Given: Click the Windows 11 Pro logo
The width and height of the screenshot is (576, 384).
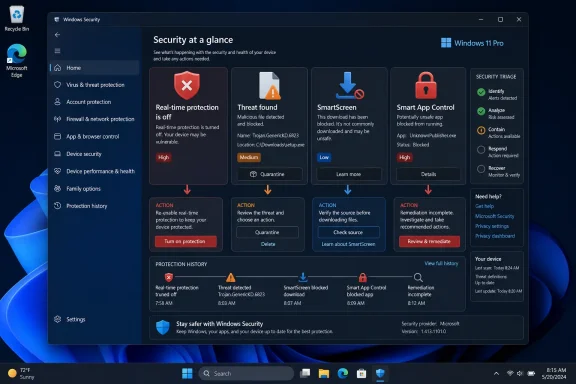Looking at the screenshot, I should 472,43.
